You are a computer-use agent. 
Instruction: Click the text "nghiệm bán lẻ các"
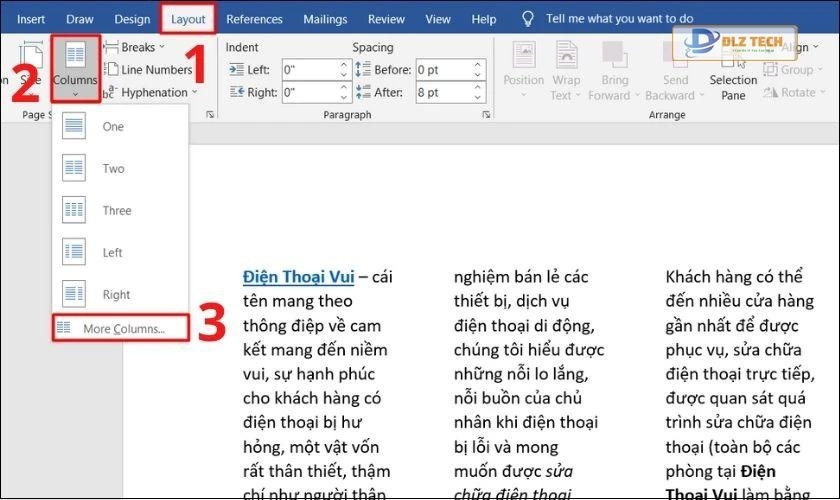coord(521,277)
